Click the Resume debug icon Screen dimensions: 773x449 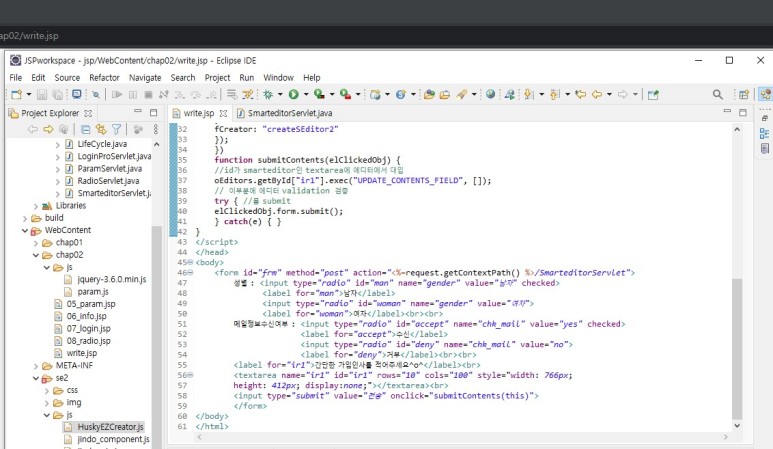coord(117,95)
